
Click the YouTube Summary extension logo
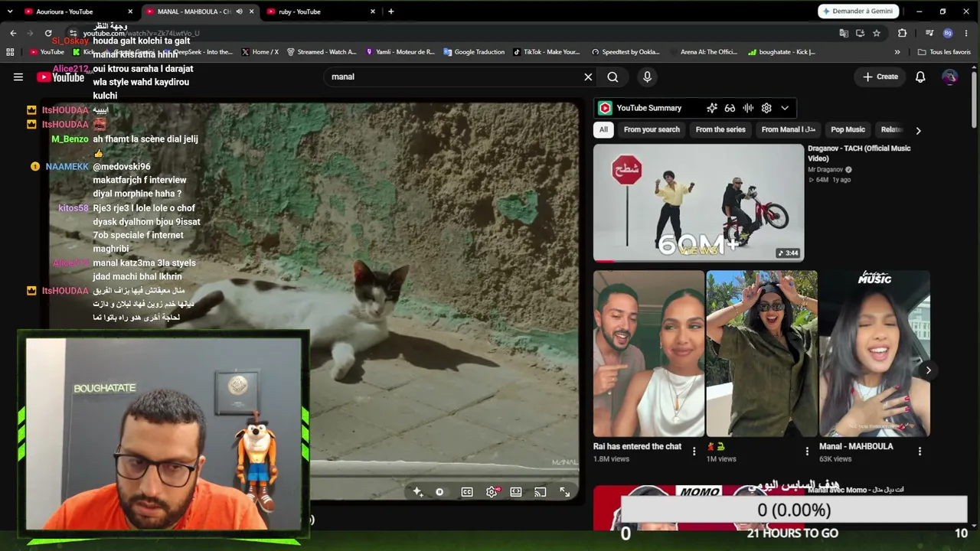click(x=605, y=108)
